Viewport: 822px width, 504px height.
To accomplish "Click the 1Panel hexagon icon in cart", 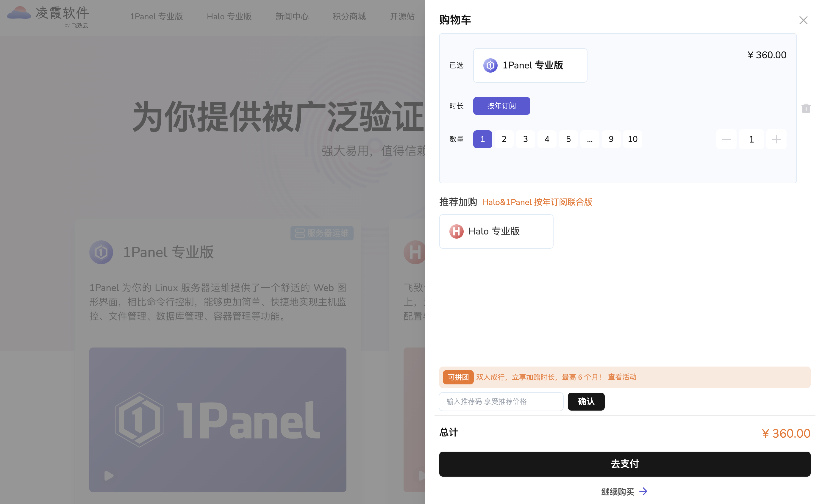I will 490,65.
